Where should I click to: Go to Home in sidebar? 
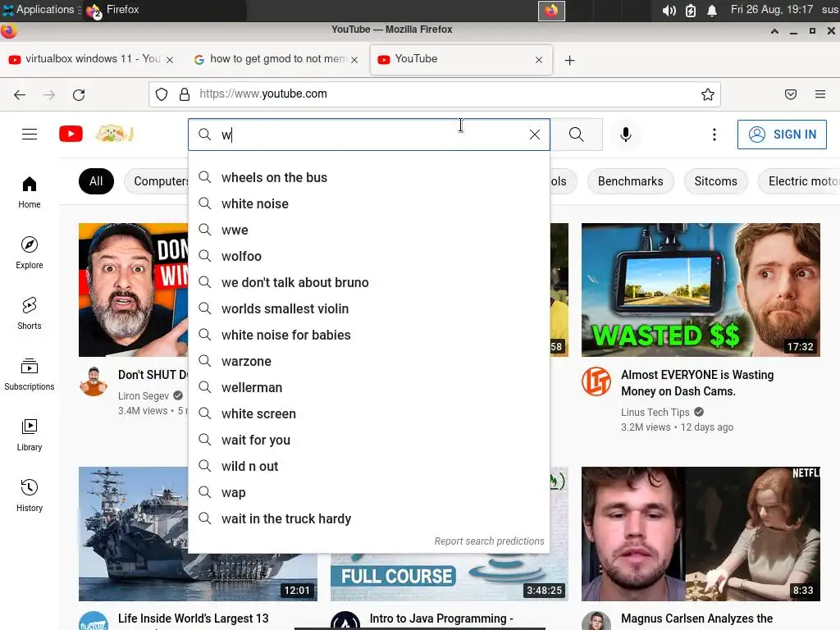(x=30, y=192)
